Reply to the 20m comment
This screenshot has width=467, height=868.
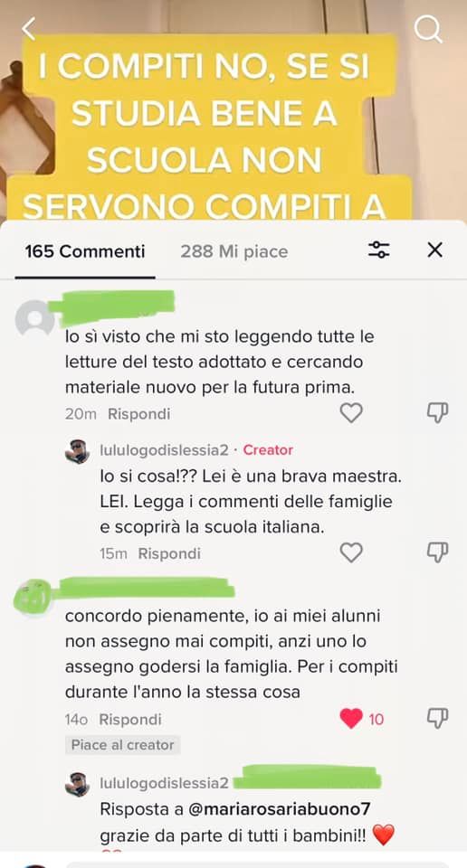coord(138,414)
